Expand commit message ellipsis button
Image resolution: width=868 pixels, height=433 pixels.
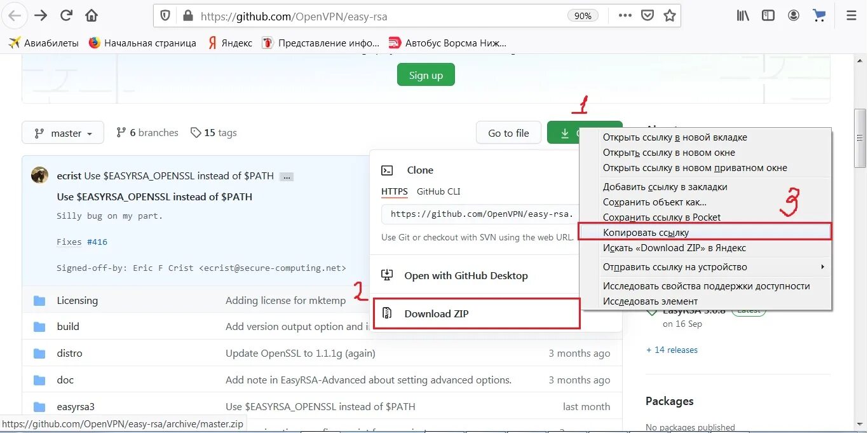click(x=287, y=177)
